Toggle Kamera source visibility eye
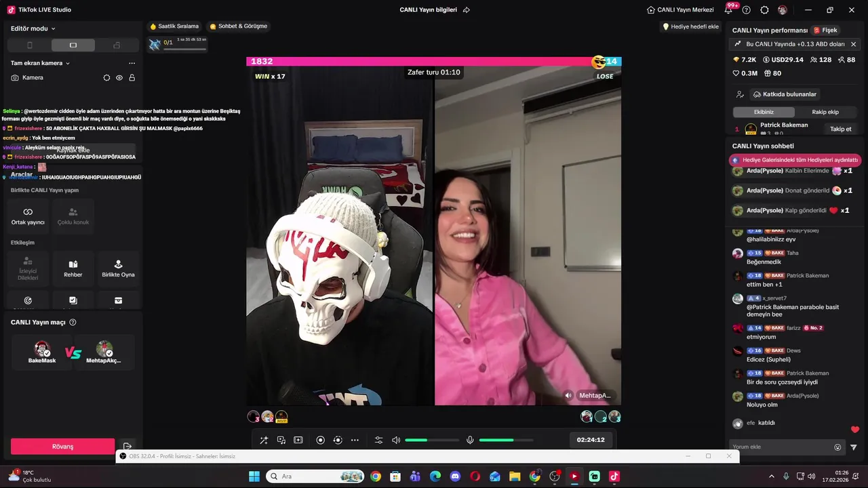The image size is (868, 488). 119,78
